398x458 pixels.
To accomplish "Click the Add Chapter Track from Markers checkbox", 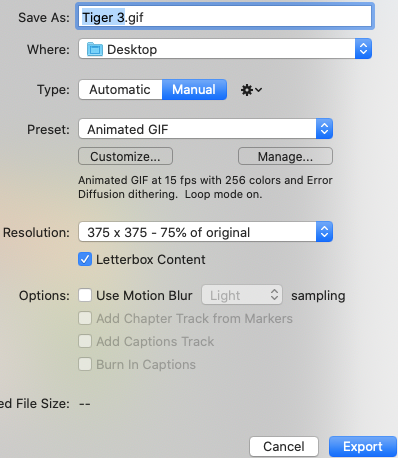I will pyautogui.click(x=85, y=318).
